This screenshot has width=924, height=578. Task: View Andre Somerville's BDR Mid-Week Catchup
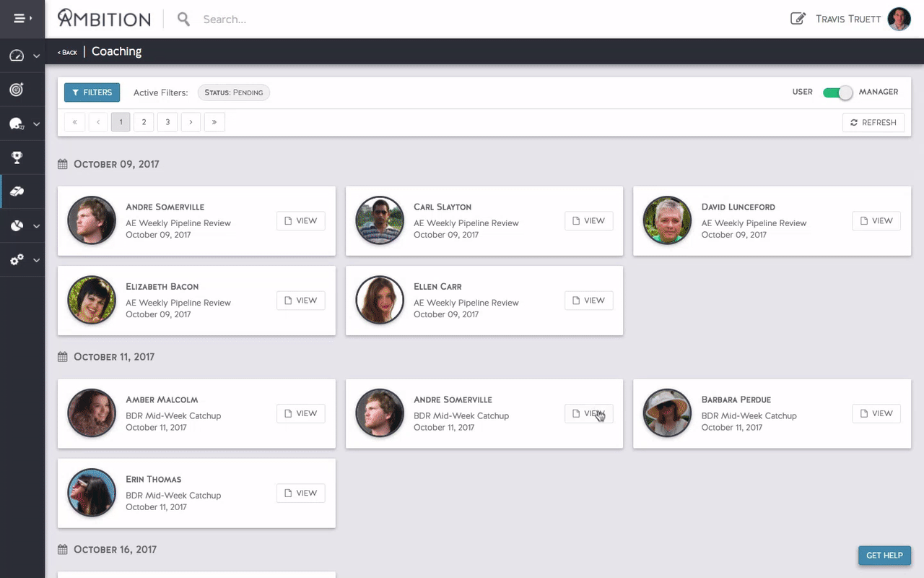click(x=589, y=413)
